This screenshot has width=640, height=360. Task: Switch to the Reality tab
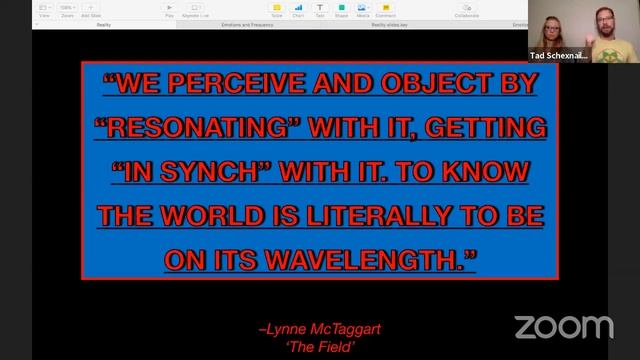(104, 25)
